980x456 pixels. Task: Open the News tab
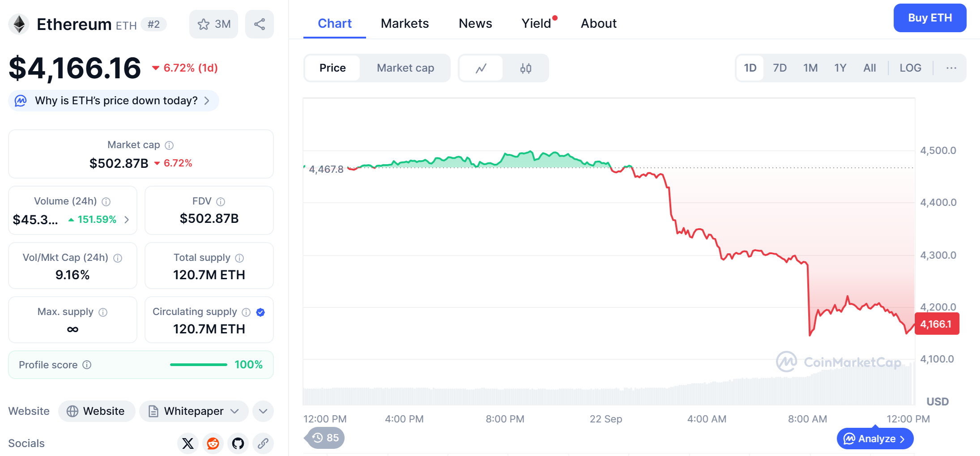coord(475,23)
